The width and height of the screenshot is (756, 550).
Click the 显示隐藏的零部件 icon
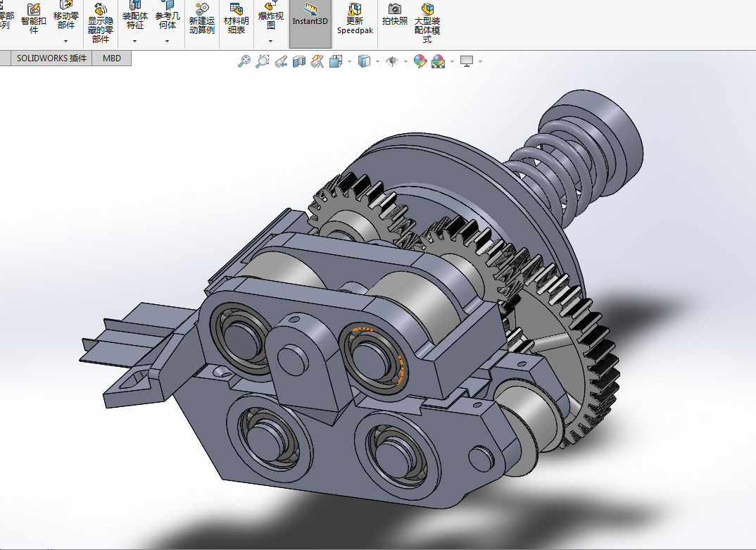pyautogui.click(x=100, y=10)
